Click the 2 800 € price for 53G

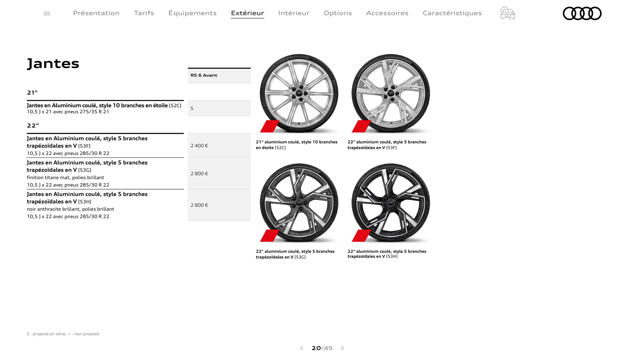(x=219, y=173)
